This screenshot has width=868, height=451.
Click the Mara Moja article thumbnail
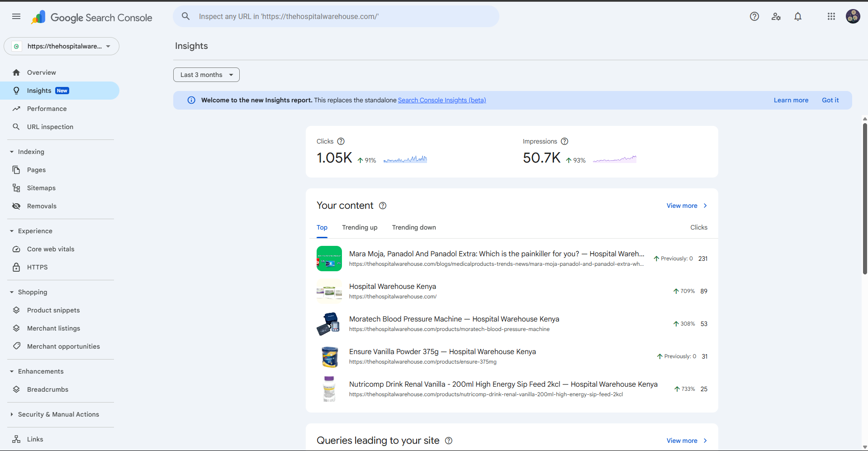[329, 259]
